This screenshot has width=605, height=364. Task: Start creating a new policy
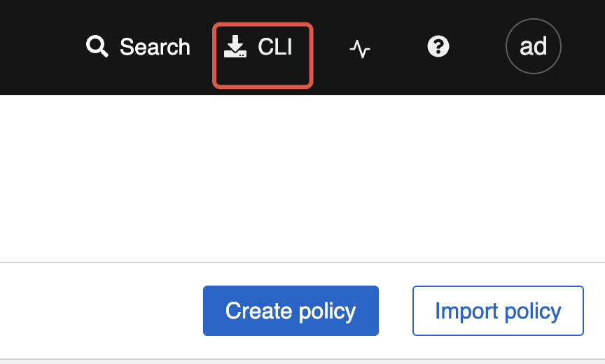pyautogui.click(x=291, y=311)
